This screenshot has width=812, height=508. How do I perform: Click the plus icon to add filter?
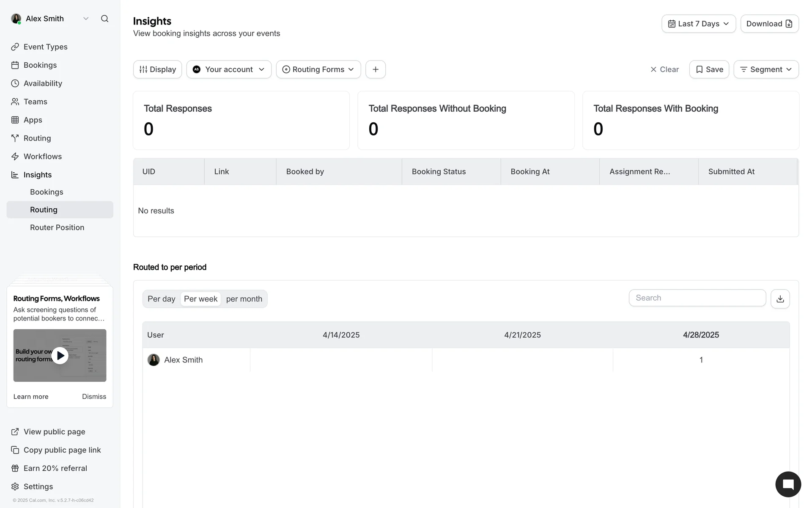tap(375, 69)
